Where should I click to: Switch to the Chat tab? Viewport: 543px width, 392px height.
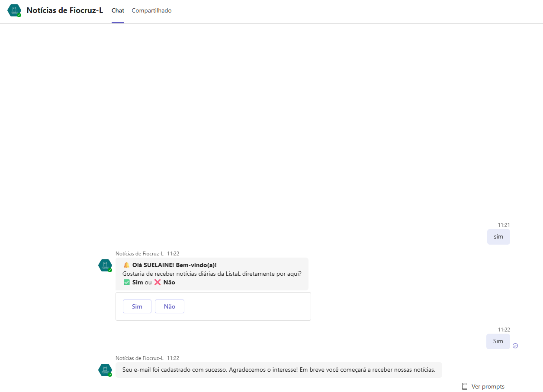pos(118,11)
